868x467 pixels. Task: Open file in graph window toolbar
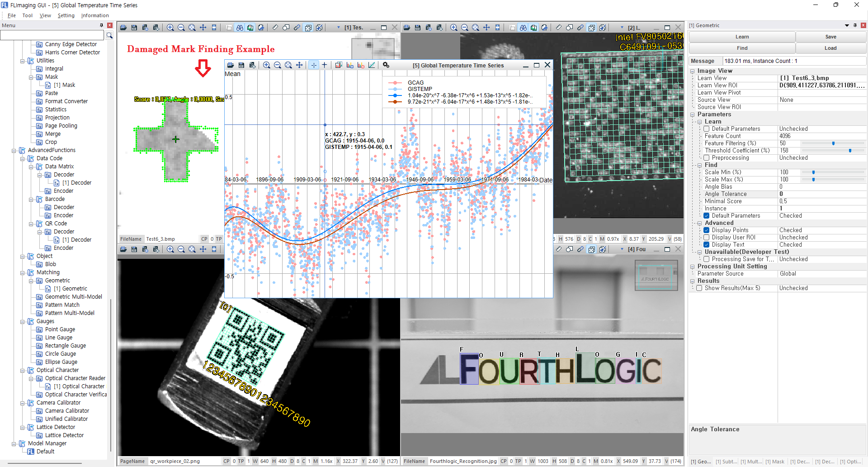[231, 65]
